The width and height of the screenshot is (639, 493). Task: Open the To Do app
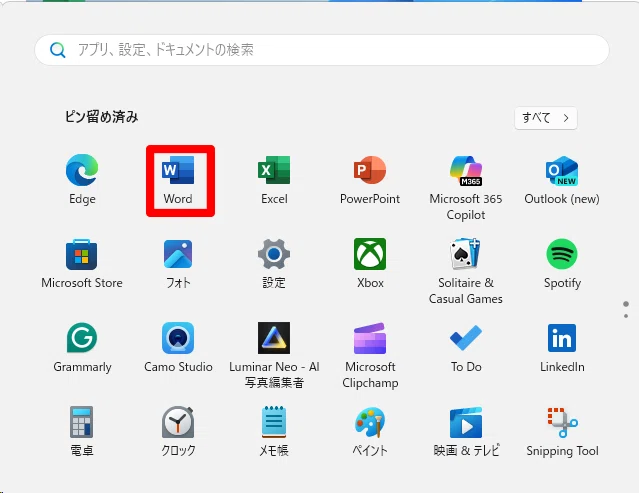pos(466,348)
